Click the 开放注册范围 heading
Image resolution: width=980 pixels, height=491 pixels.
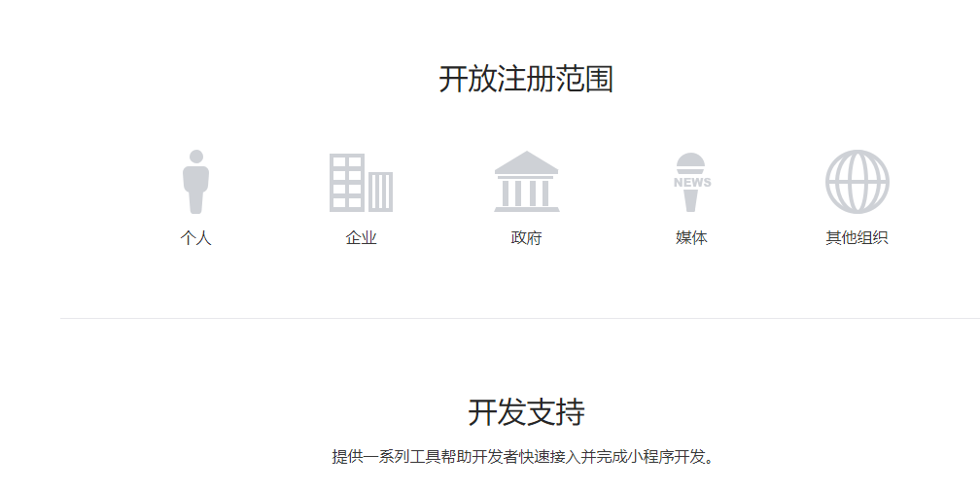(526, 79)
